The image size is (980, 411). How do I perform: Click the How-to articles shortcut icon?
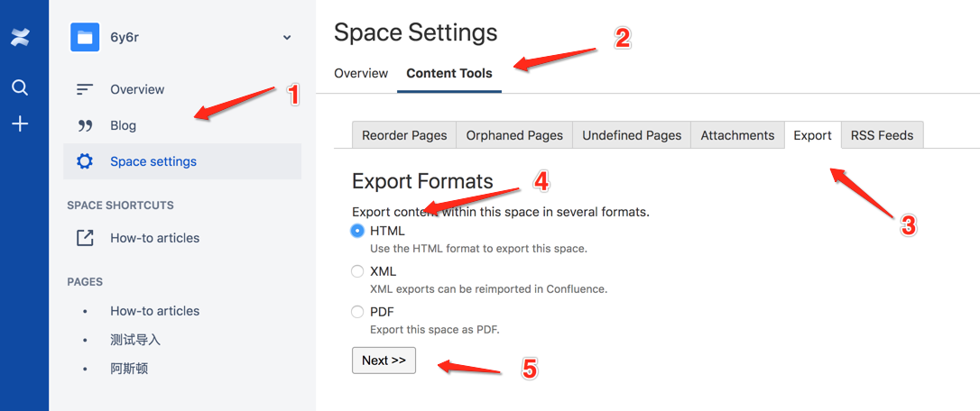pos(85,238)
